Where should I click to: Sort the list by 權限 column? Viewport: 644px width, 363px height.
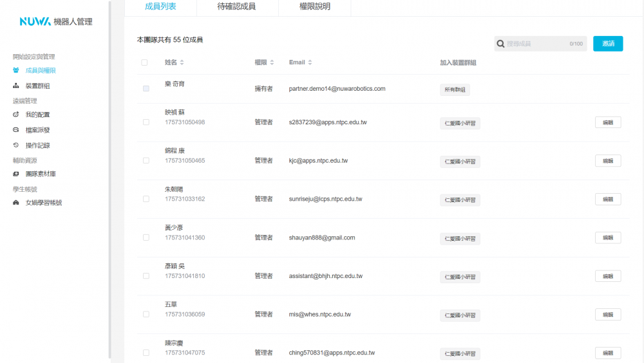tap(272, 62)
